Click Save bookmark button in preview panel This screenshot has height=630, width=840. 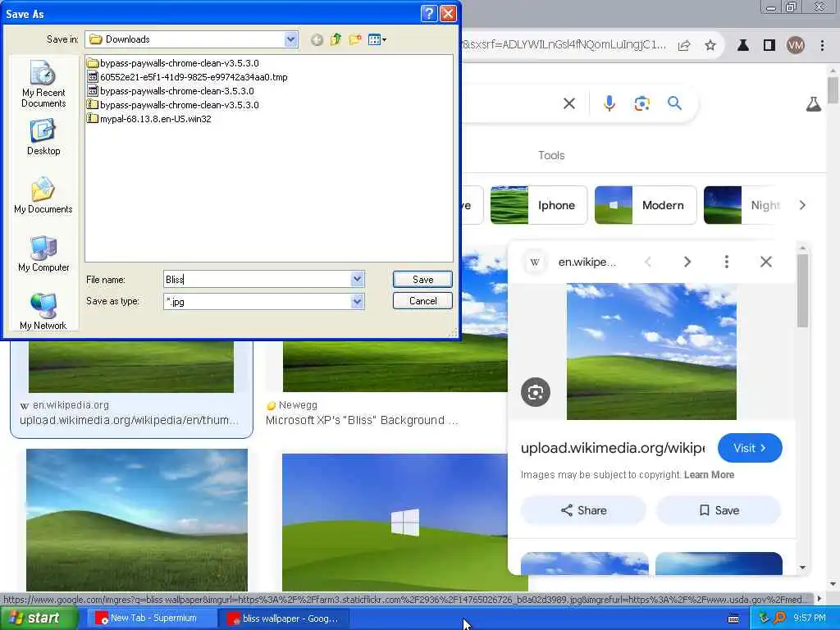[x=719, y=510]
